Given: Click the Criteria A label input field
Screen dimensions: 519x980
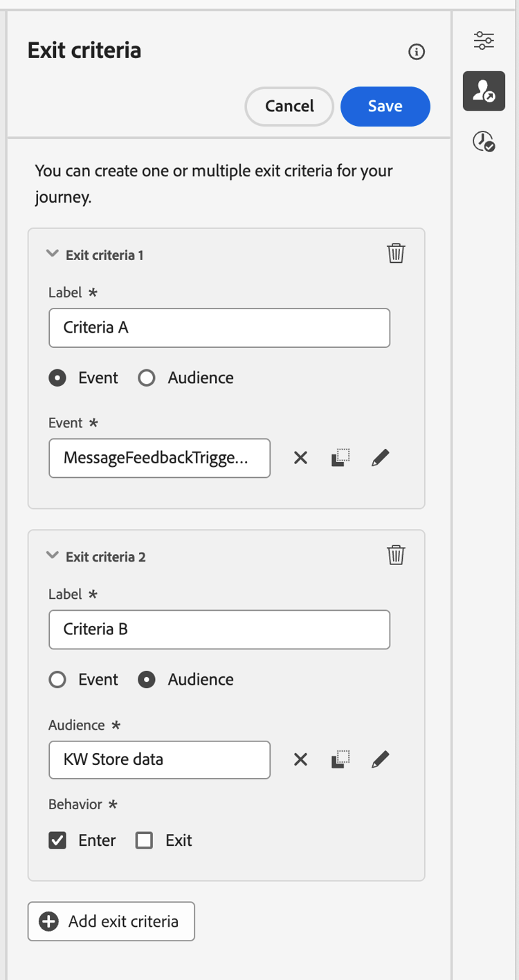Looking at the screenshot, I should click(x=219, y=328).
